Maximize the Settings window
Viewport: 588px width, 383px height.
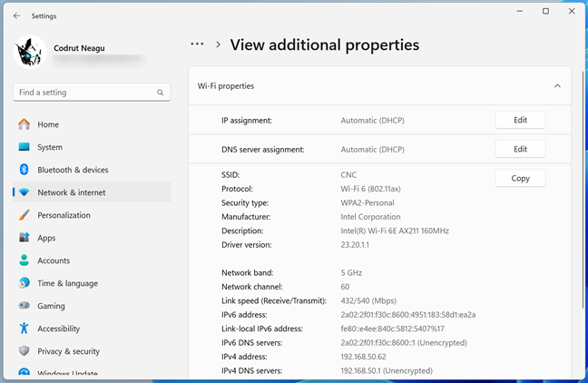545,11
